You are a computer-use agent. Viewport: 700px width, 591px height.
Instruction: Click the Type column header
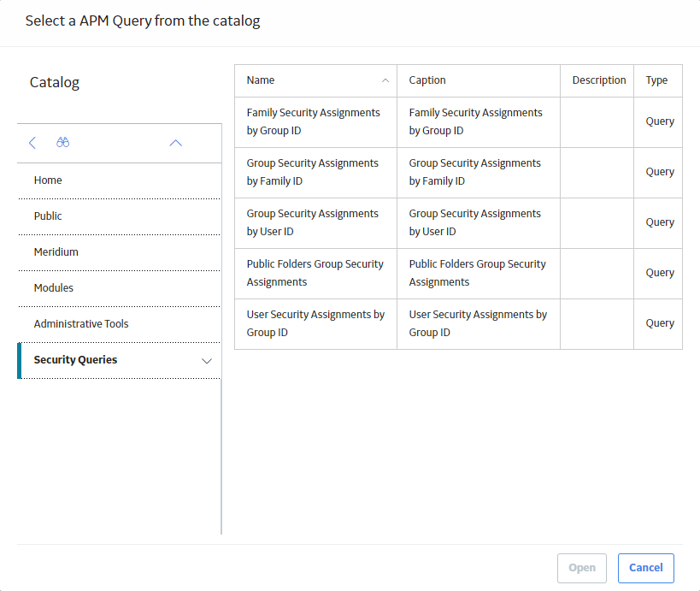(x=658, y=80)
